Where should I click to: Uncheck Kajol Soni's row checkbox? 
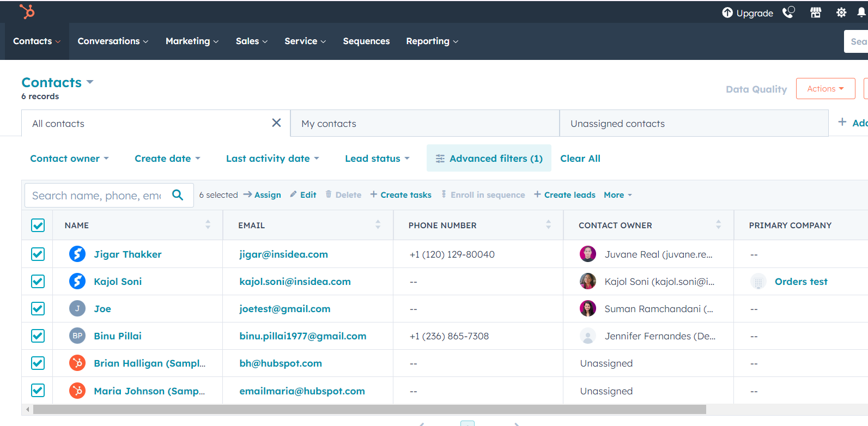(x=38, y=281)
